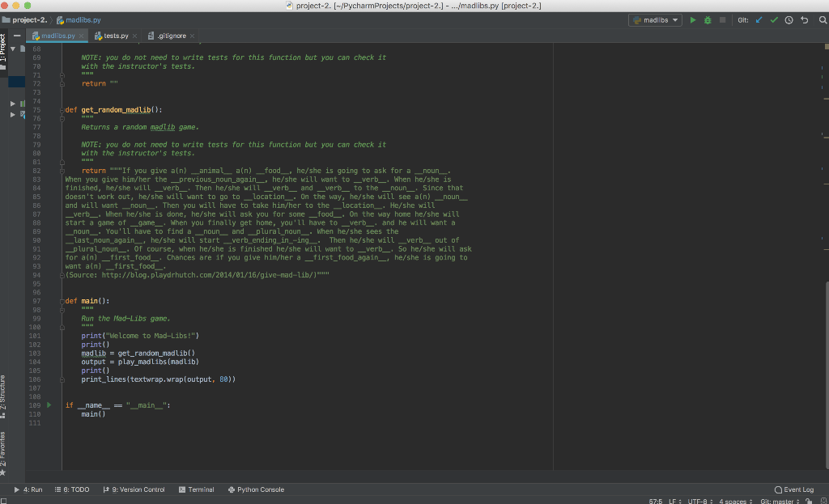
Task: Click the playdrhutch.com source URL on line 94
Action: coord(209,275)
